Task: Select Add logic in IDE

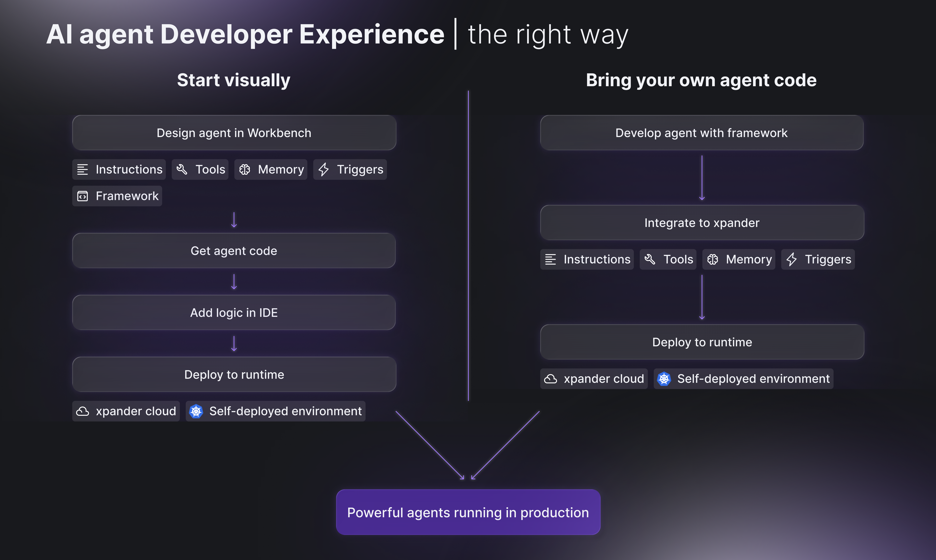Action: tap(234, 312)
